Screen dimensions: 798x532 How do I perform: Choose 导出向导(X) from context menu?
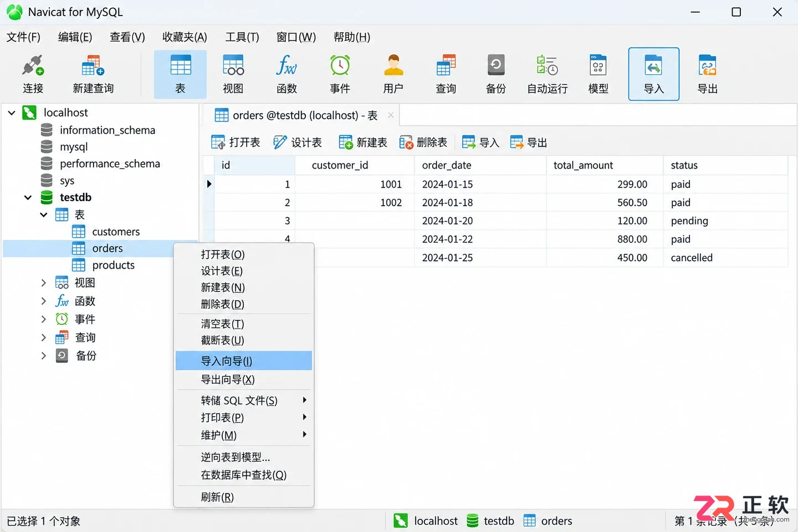tap(244, 380)
